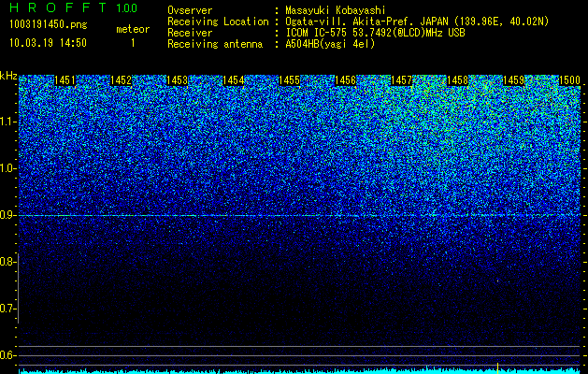Click the 0.6 frequency axis label
Screen dimensions: 588x374
click(x=7, y=355)
